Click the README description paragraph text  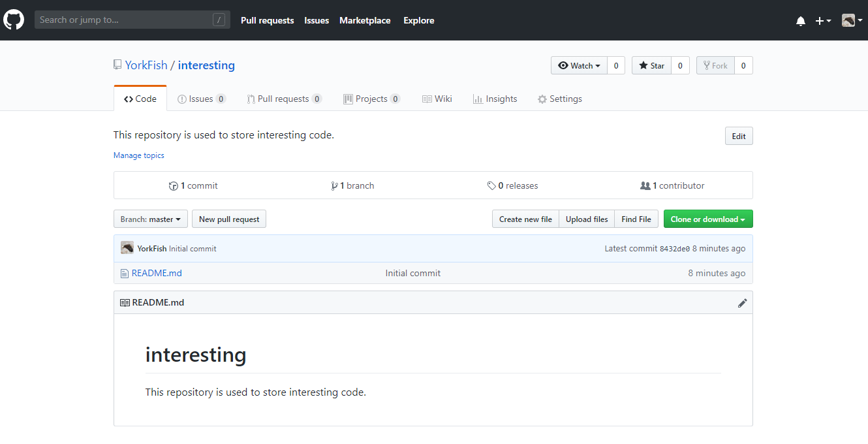(256, 392)
